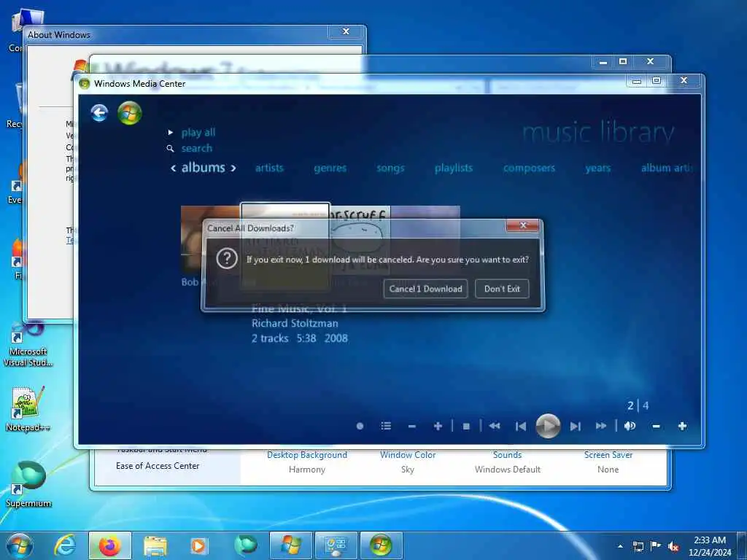The height and width of the screenshot is (560, 747).
Task: Click Richard Stoltzman artist text
Action: (x=295, y=323)
